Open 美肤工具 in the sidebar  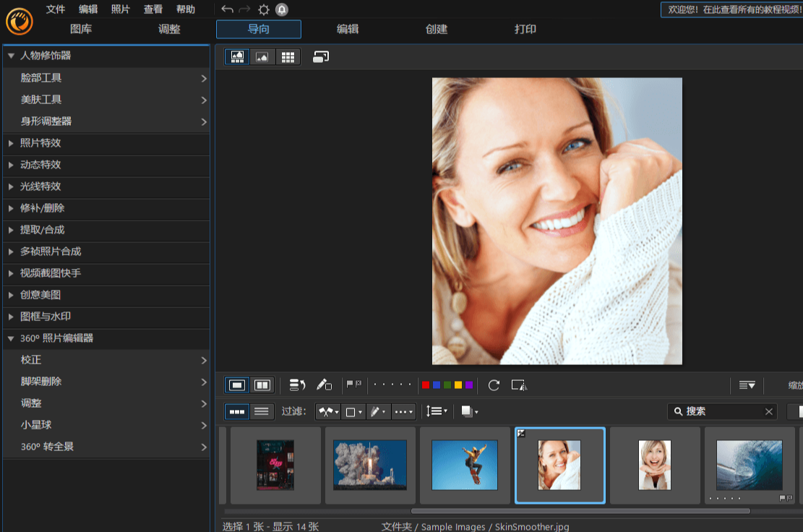41,100
